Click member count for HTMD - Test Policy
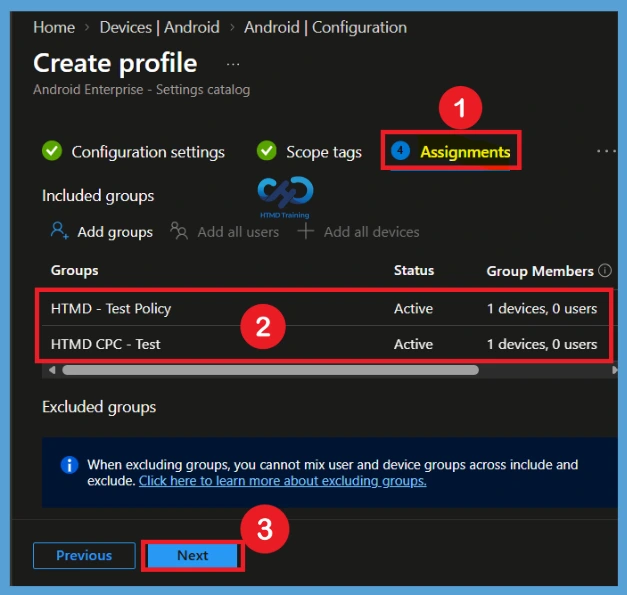This screenshot has width=627, height=595. (542, 309)
